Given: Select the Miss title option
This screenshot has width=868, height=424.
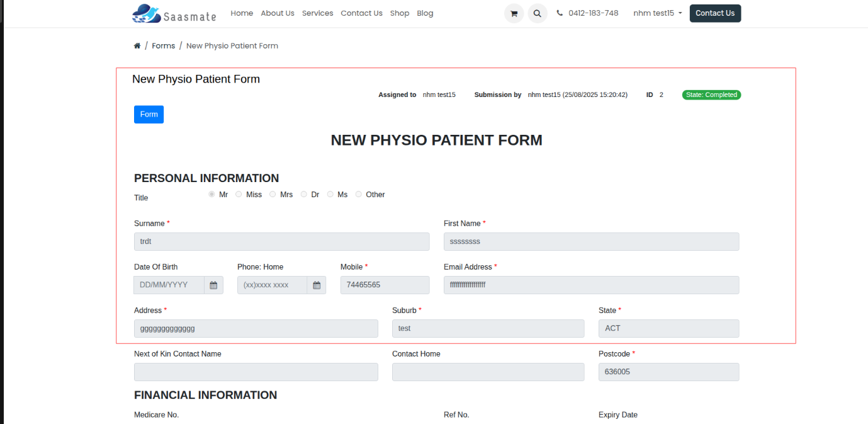Looking at the screenshot, I should pos(239,195).
